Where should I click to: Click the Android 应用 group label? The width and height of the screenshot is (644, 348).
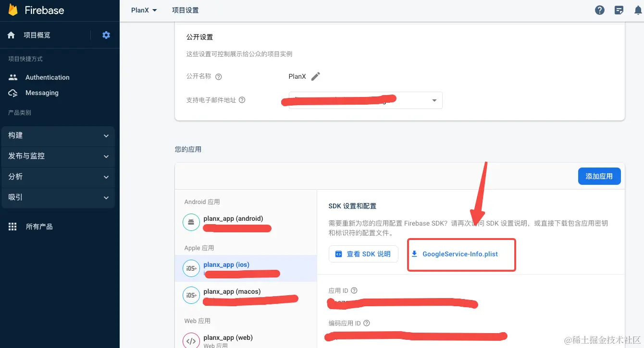pos(202,202)
